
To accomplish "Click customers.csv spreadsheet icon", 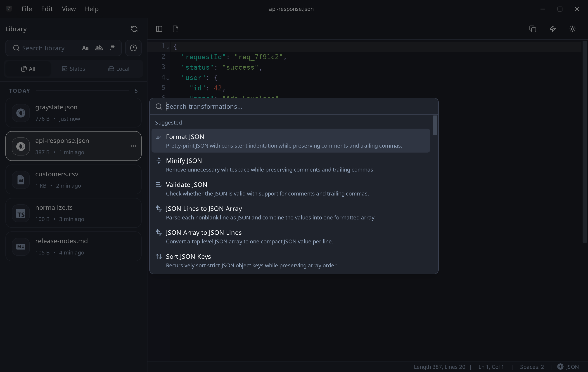I will (x=21, y=180).
